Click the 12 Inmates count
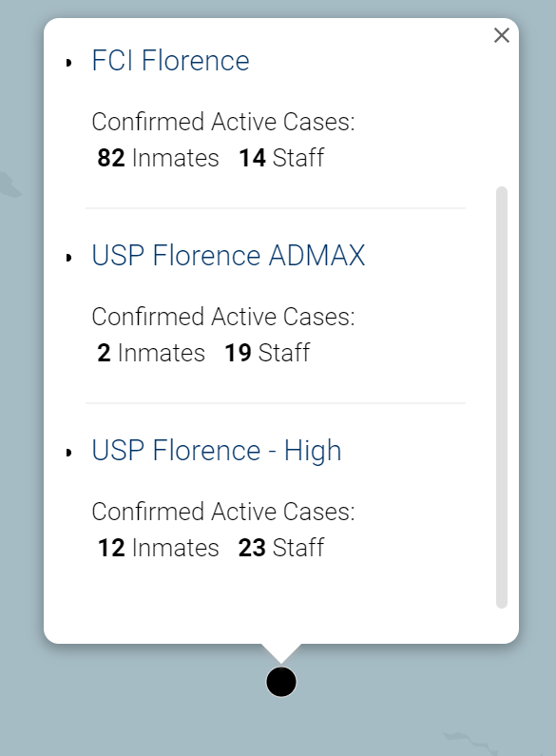556x756 pixels. click(x=158, y=548)
